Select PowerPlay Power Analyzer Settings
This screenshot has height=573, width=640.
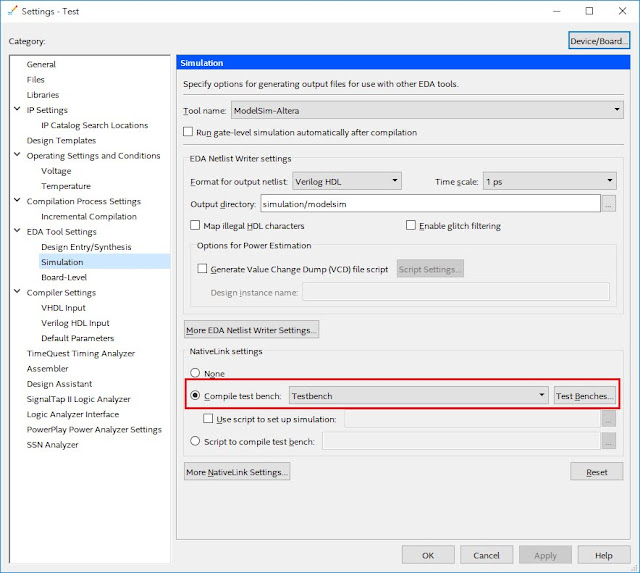[94, 429]
